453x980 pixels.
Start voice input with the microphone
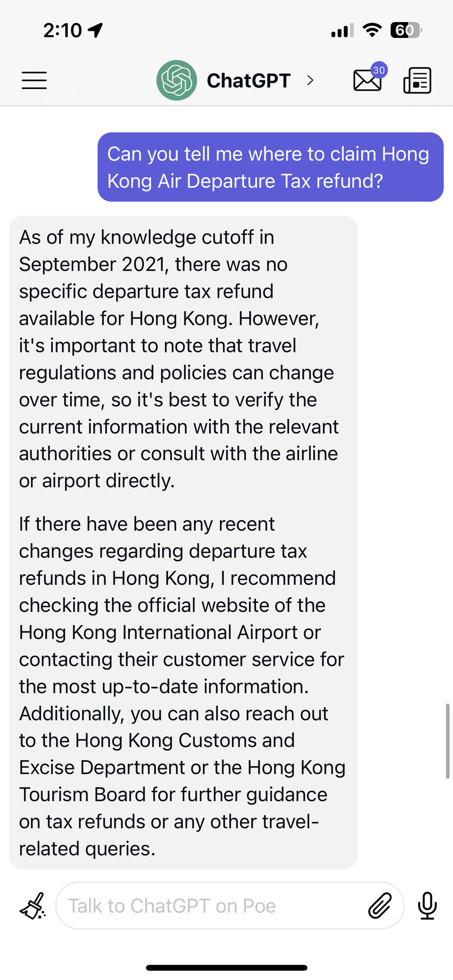tap(427, 906)
